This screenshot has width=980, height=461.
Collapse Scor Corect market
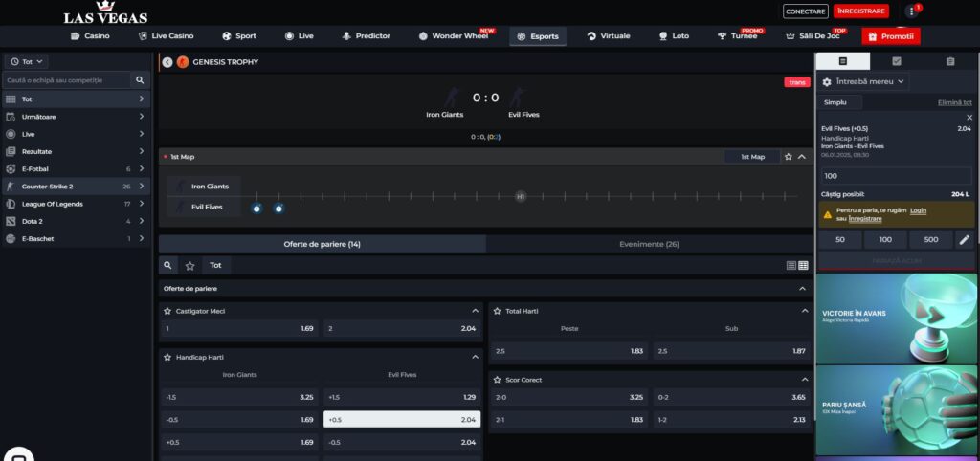pos(804,380)
